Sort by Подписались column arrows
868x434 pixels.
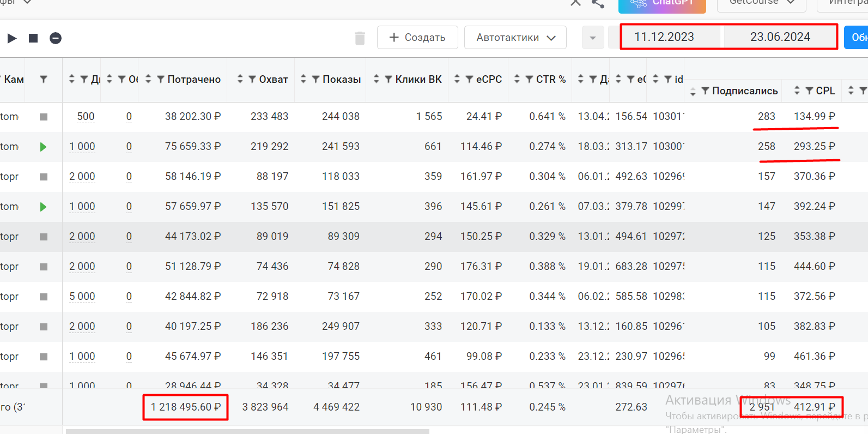click(x=693, y=92)
